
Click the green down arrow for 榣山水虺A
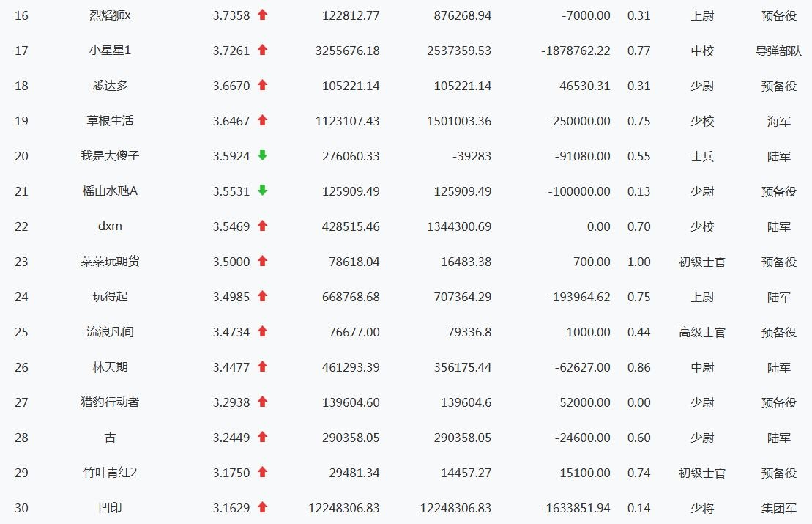(x=263, y=191)
